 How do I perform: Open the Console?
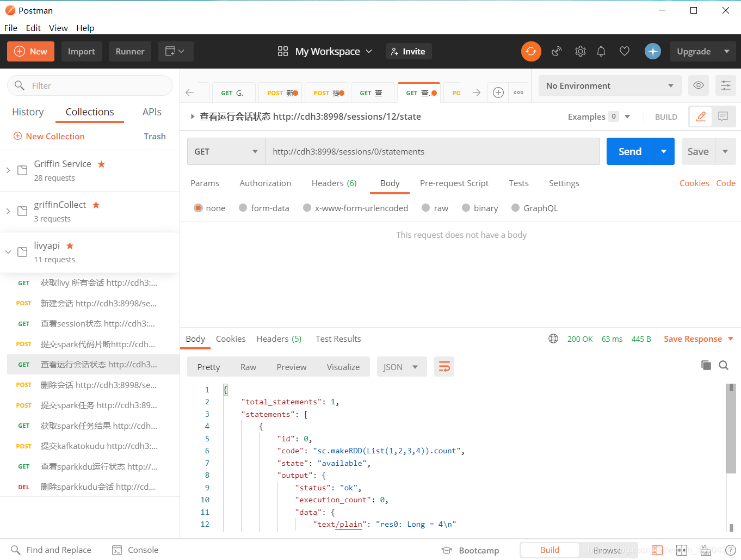(135, 550)
